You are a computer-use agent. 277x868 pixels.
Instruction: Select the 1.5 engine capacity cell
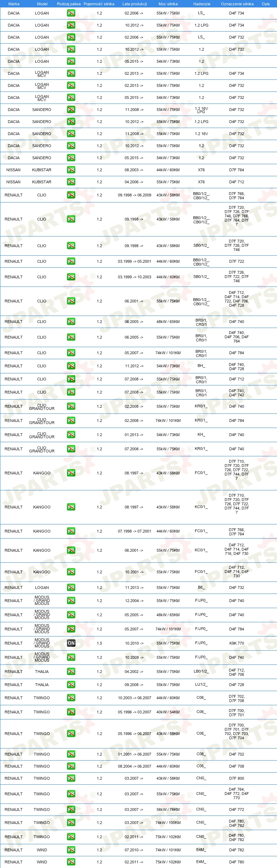(x=100, y=643)
